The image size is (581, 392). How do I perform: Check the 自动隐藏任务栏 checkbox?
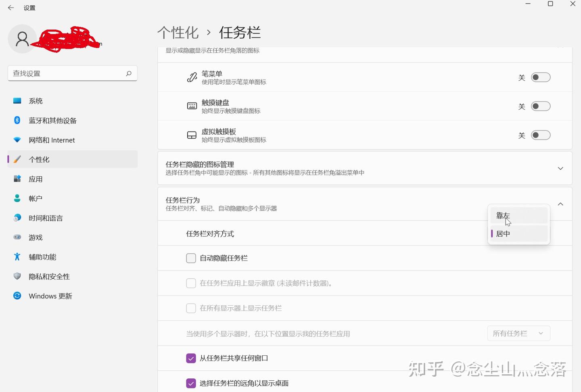(x=191, y=258)
